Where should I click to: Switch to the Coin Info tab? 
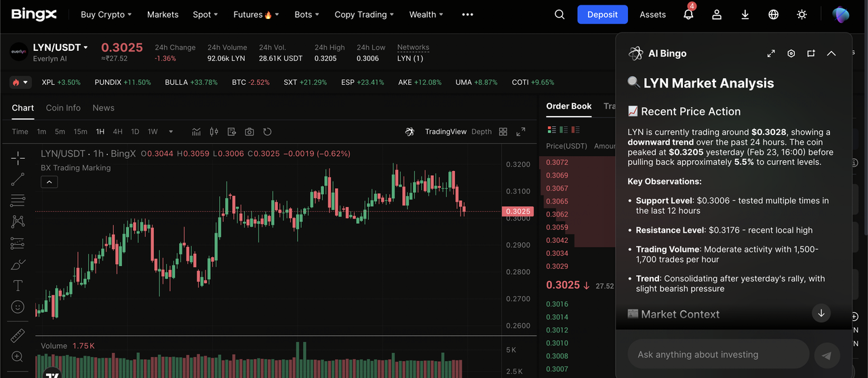coord(63,108)
